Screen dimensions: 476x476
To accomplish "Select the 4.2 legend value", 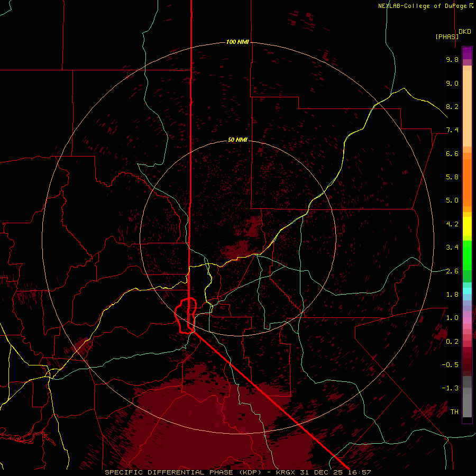I will 452,224.
